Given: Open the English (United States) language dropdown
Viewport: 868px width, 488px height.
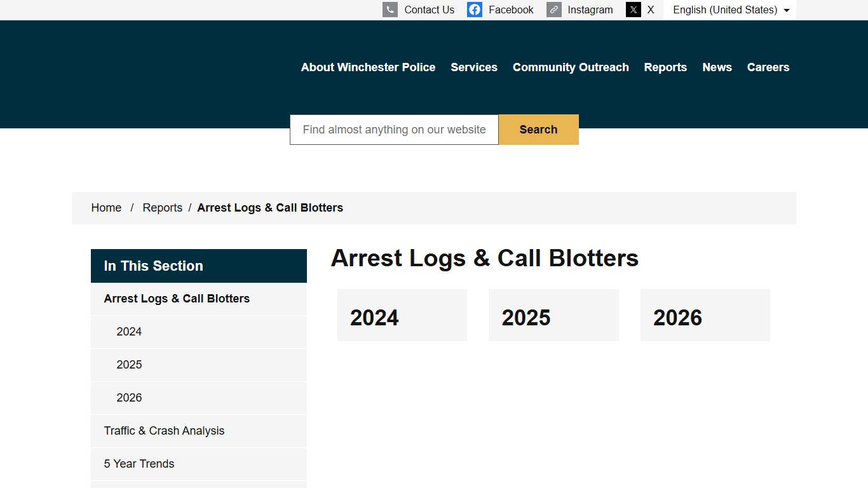Looking at the screenshot, I should (729, 10).
